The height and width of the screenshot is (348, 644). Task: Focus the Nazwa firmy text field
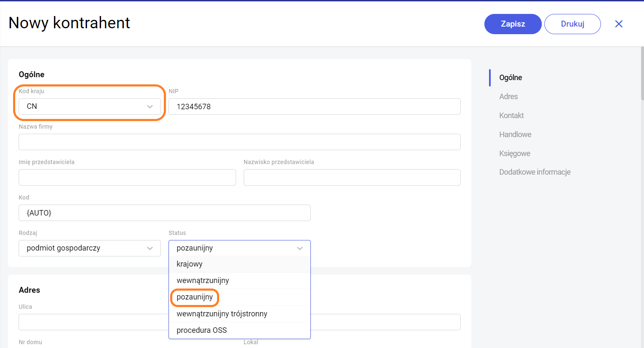tap(239, 142)
